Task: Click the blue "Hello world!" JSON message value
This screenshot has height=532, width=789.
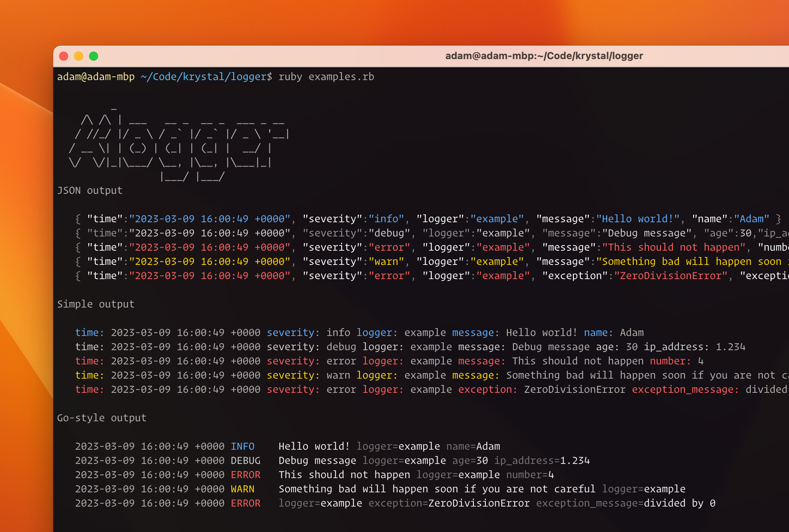Action: (x=638, y=219)
